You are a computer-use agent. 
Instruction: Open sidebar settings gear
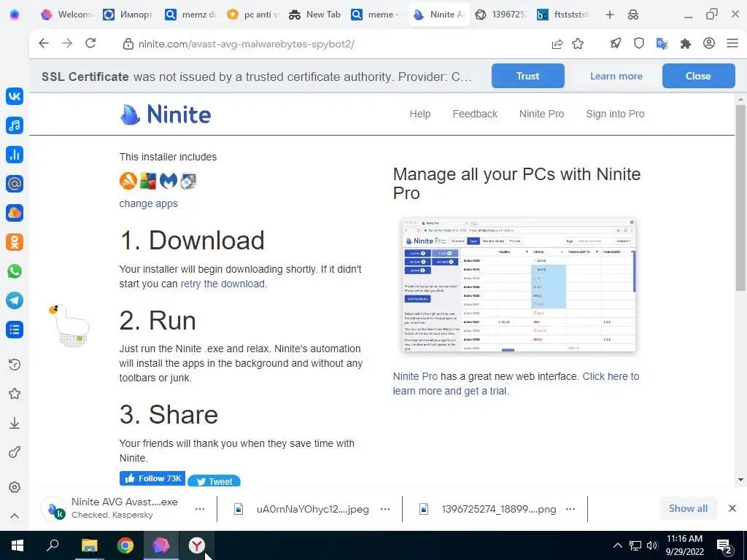point(15,487)
